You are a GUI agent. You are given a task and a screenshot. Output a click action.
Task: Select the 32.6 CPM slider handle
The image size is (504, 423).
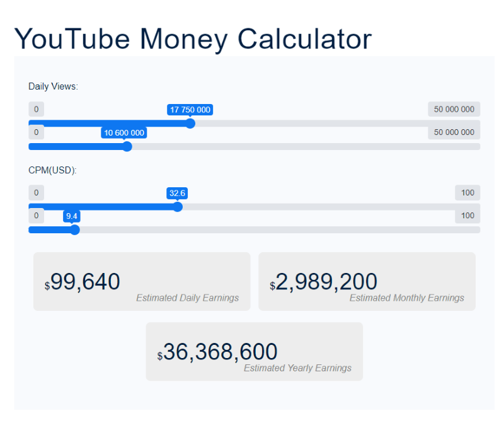click(x=178, y=207)
